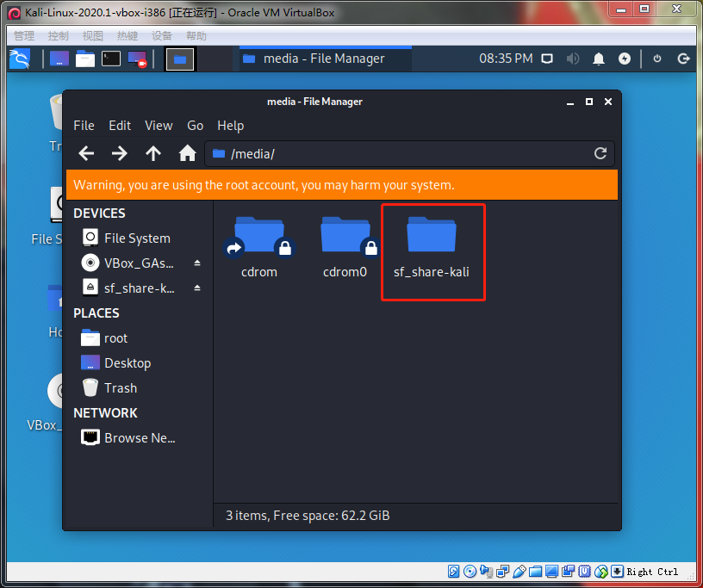The image size is (703, 588).
Task: Open the View menu in File Manager
Action: 159,126
